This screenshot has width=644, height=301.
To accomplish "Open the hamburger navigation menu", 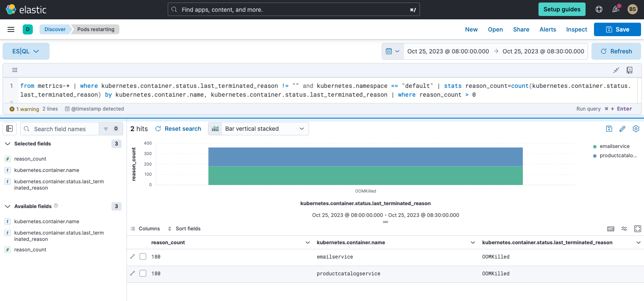I will 11,29.
